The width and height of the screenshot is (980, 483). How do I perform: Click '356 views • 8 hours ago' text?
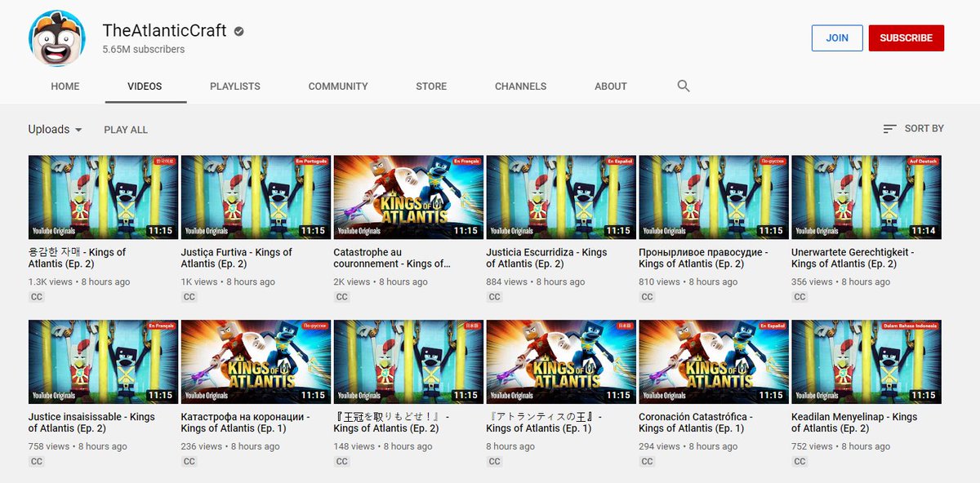pyautogui.click(x=841, y=281)
